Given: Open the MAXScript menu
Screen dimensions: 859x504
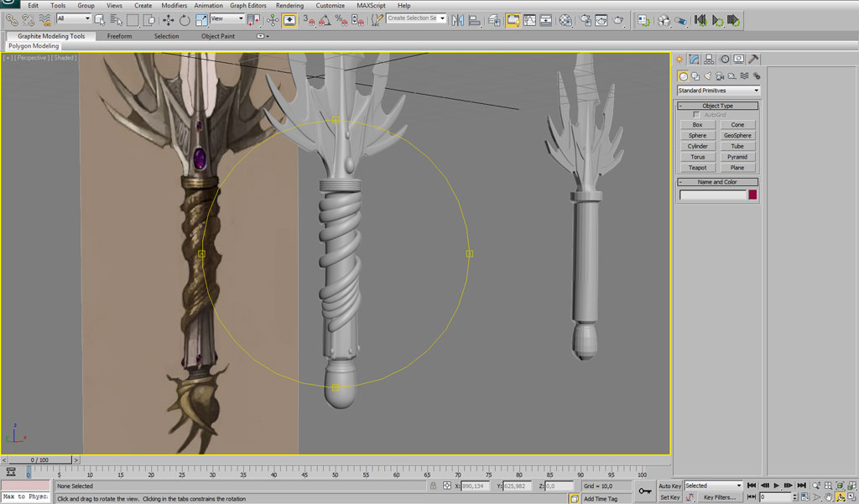Looking at the screenshot, I should coord(371,6).
